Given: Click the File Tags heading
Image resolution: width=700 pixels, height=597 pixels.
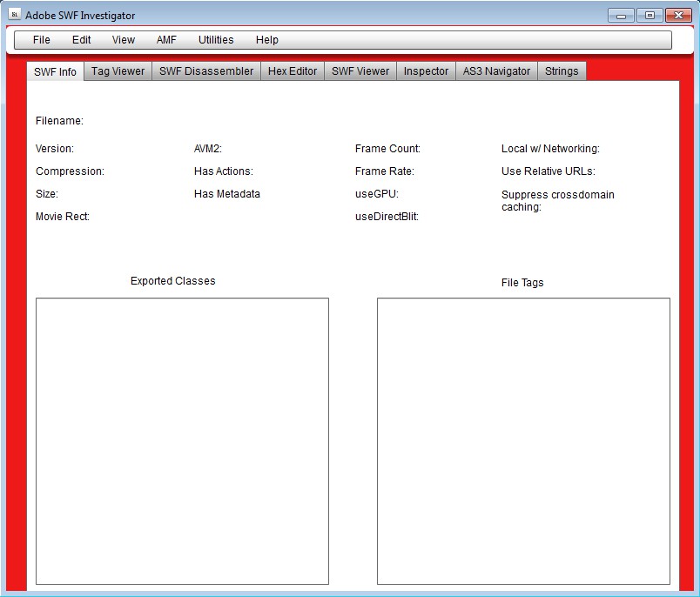Looking at the screenshot, I should (x=522, y=283).
